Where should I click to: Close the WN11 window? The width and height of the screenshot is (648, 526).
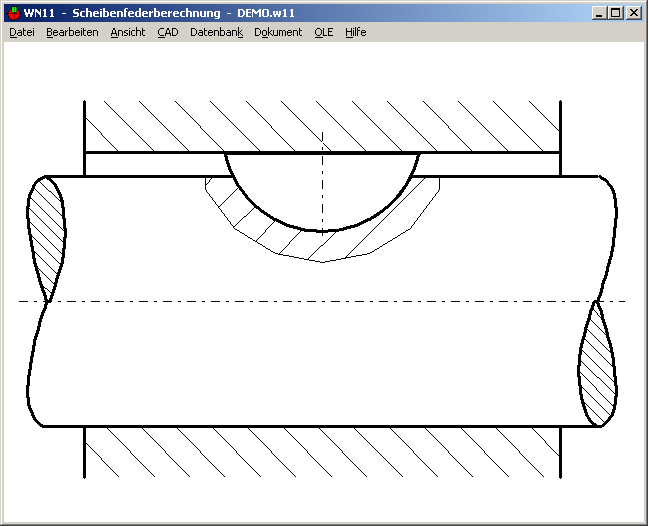click(633, 13)
